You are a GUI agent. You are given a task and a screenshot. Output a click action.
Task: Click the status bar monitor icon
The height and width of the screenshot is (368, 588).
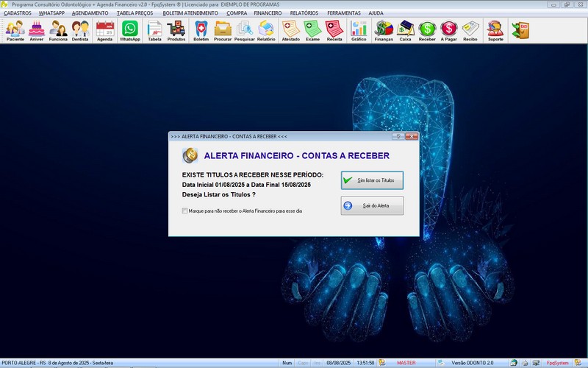(x=537, y=363)
